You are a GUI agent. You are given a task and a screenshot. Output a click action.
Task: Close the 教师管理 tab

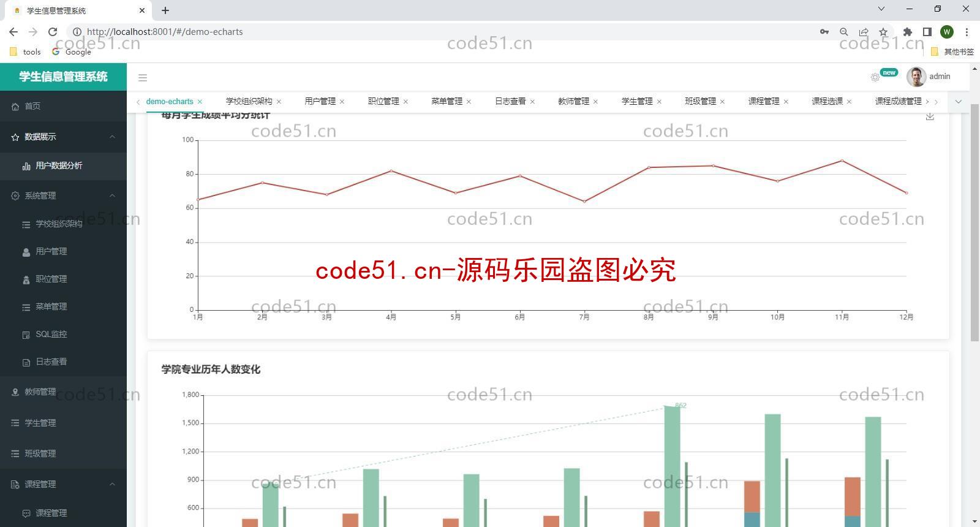[595, 102]
